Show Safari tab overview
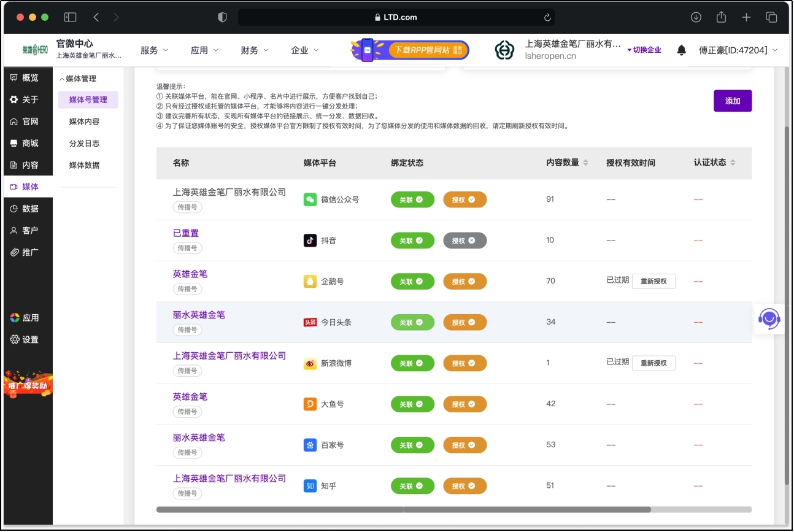The image size is (794, 532). (771, 17)
